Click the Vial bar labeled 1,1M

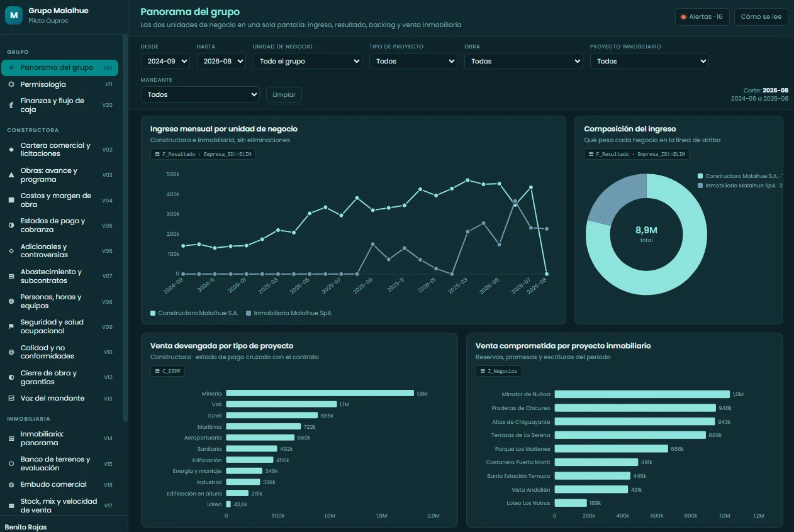(x=281, y=404)
